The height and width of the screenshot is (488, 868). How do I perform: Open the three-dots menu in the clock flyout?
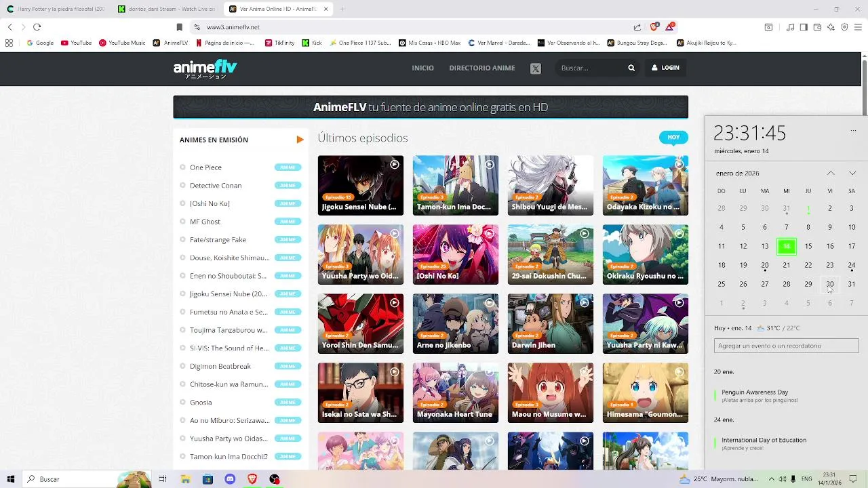(853, 130)
